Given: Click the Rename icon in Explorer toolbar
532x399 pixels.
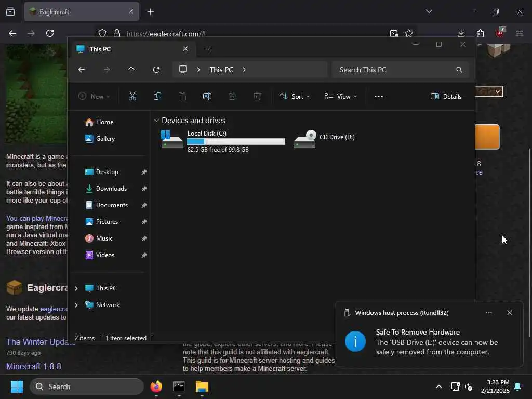Looking at the screenshot, I should [x=207, y=96].
